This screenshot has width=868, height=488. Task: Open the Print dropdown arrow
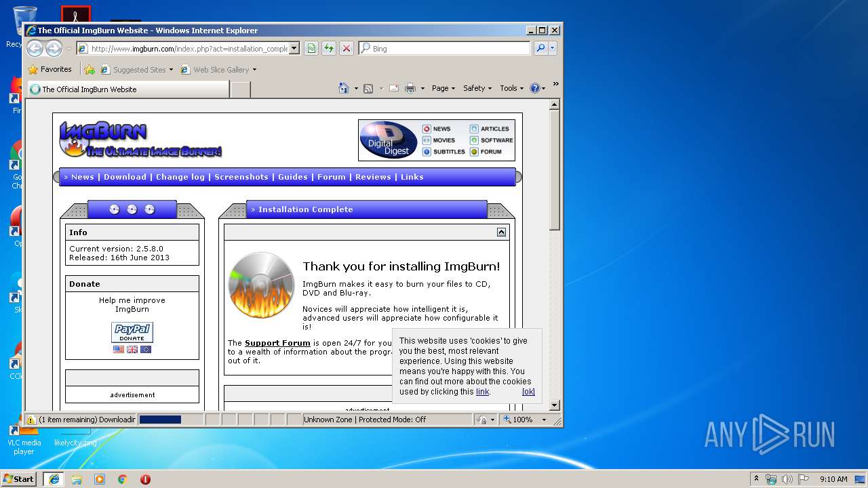[x=422, y=88]
